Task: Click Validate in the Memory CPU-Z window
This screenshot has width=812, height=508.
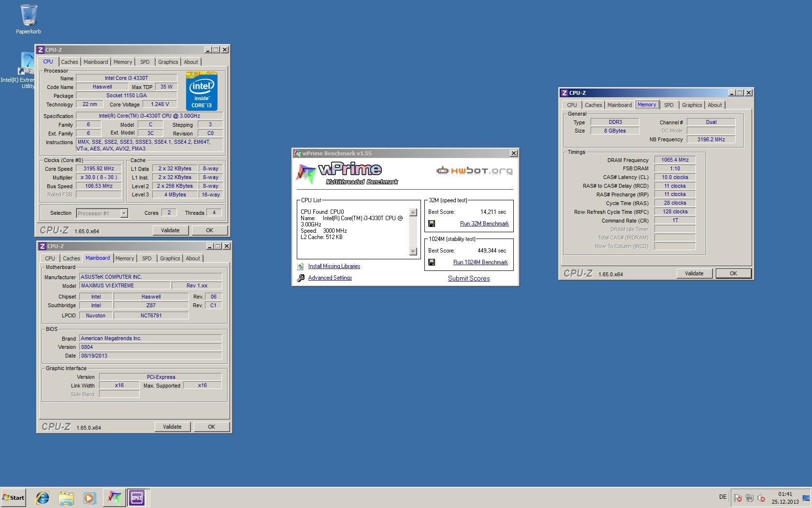Action: (694, 273)
